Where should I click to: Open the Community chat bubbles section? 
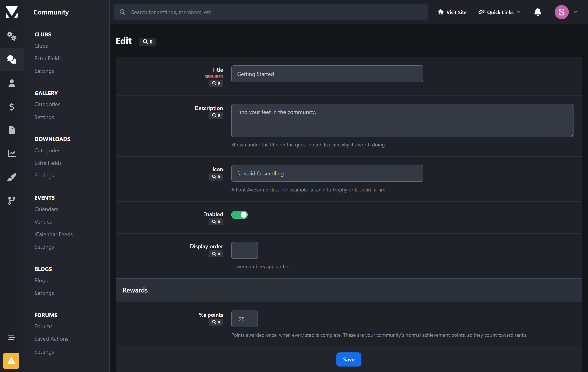click(x=12, y=60)
